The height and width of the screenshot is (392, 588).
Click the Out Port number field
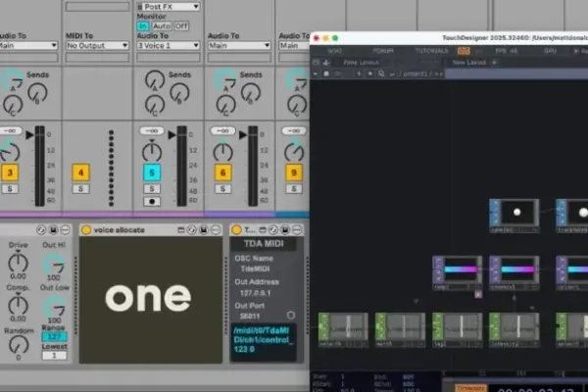(x=250, y=317)
